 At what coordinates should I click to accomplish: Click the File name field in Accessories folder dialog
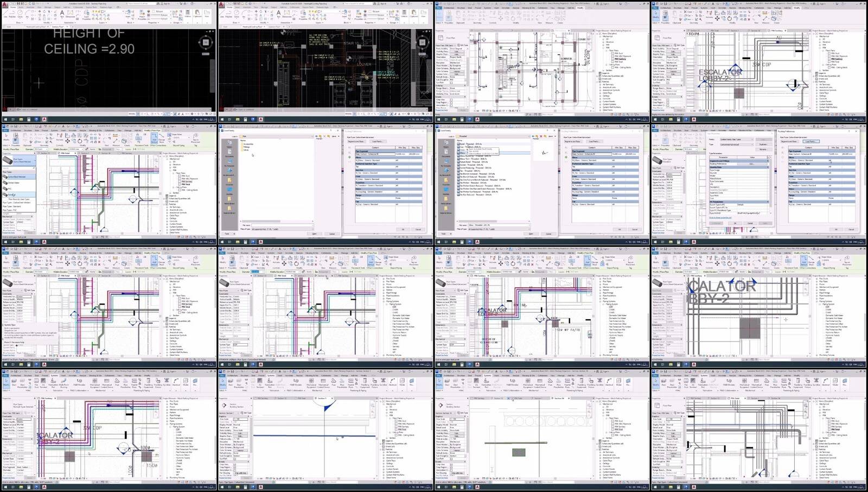click(282, 225)
